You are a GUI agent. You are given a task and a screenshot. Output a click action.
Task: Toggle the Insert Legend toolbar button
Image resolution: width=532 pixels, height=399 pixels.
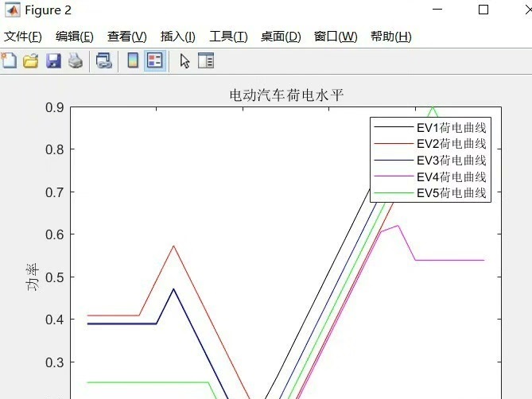[155, 61]
